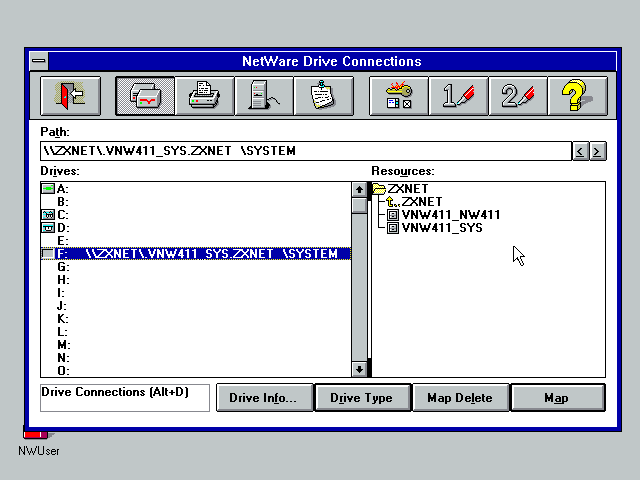Click the Drives list scroll up arrow
The image size is (640, 480).
[359, 189]
